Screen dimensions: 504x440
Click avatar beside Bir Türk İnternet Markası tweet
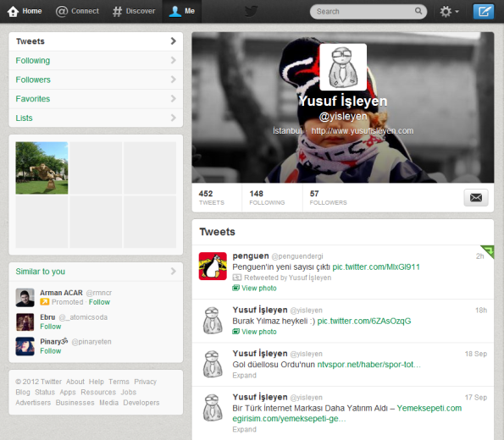tap(213, 408)
